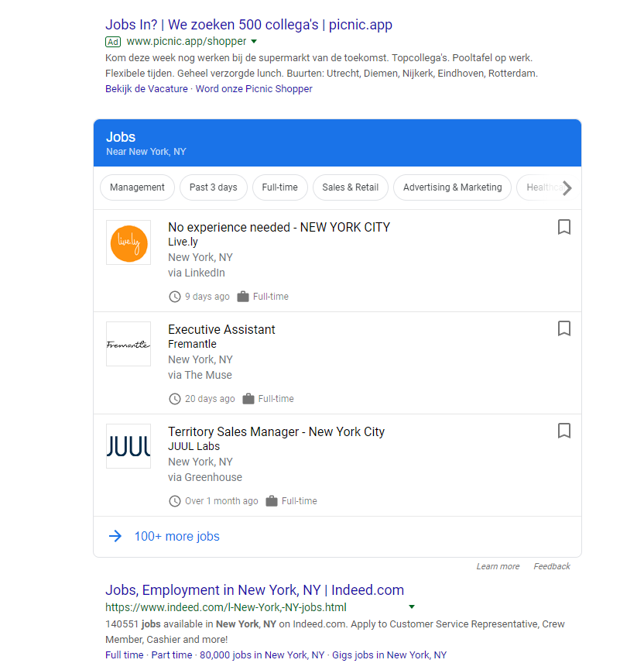
Task: Open the Jobs Near New York header
Action: click(337, 143)
